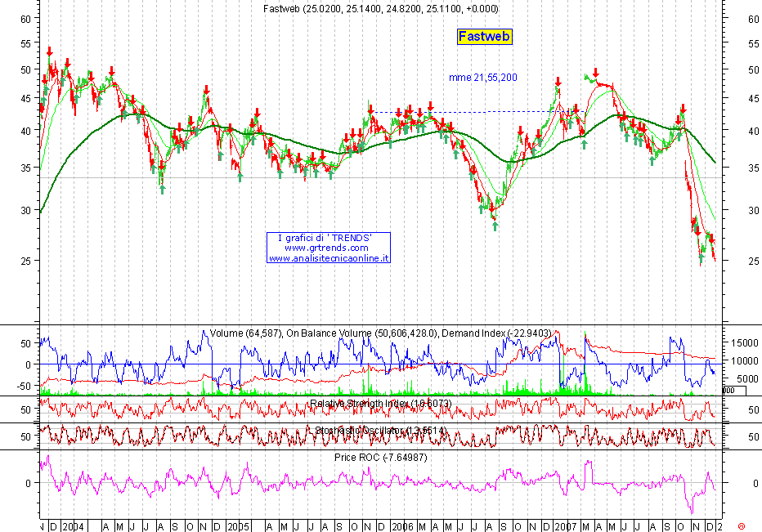Click the 2007 year label on the time axis

pyautogui.click(x=566, y=526)
